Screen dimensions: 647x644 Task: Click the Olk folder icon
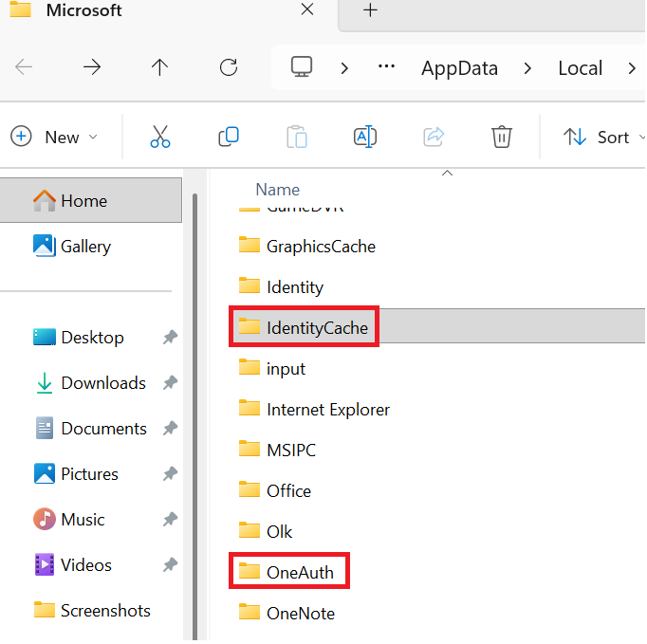250,530
